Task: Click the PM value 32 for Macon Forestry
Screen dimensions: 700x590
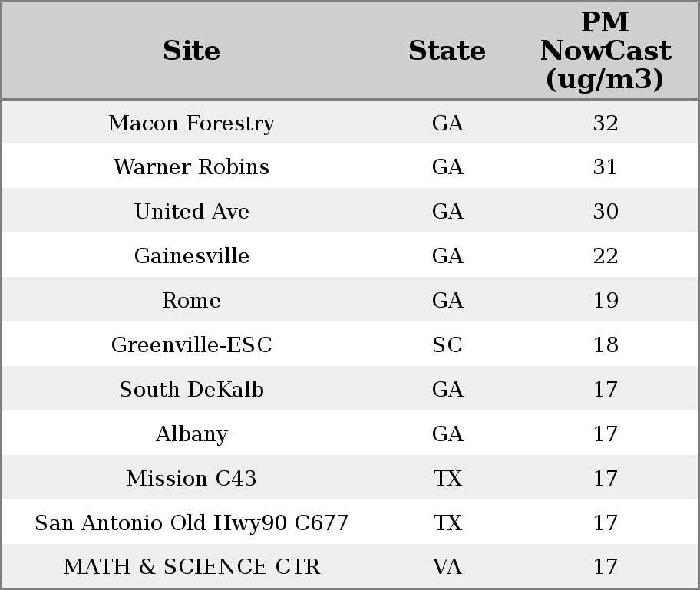Action: click(606, 124)
